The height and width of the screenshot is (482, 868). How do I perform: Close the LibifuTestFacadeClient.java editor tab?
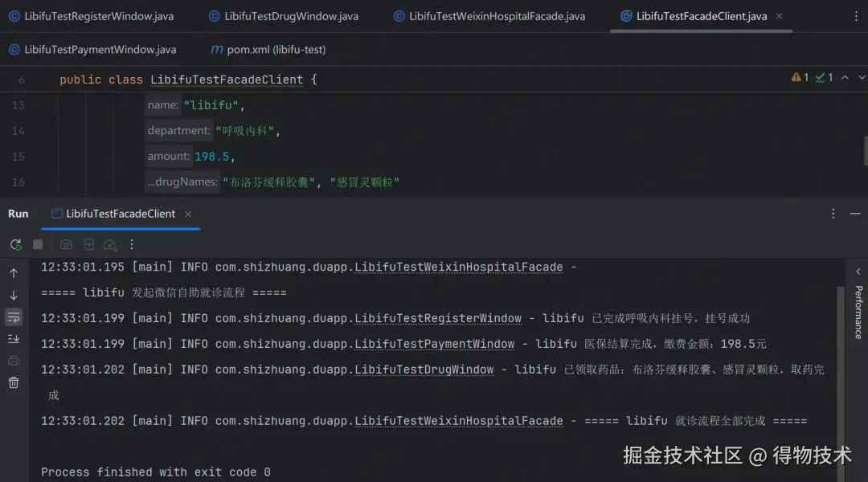point(780,16)
